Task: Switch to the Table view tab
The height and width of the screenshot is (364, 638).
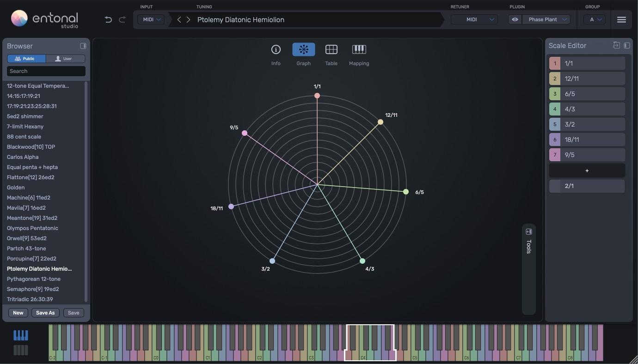Action: click(331, 54)
